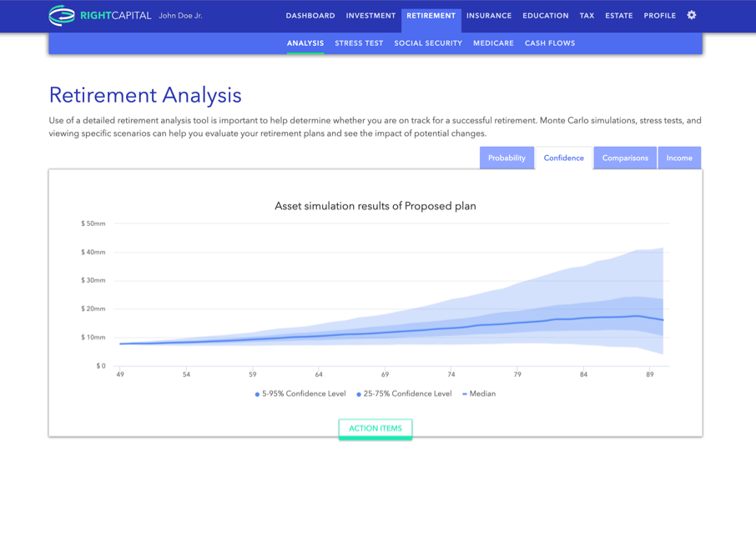Screen dimensions: 756x543
Task: Open the Medicare sub-tab
Action: tap(493, 43)
